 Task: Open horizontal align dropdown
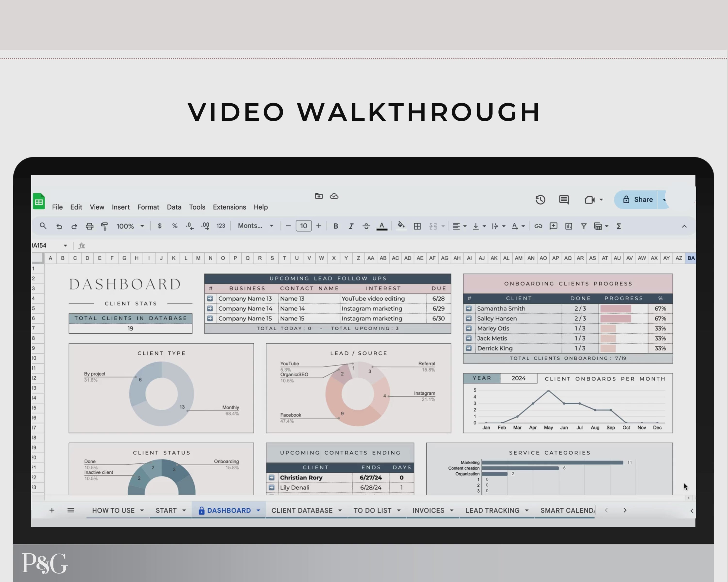coord(460,226)
